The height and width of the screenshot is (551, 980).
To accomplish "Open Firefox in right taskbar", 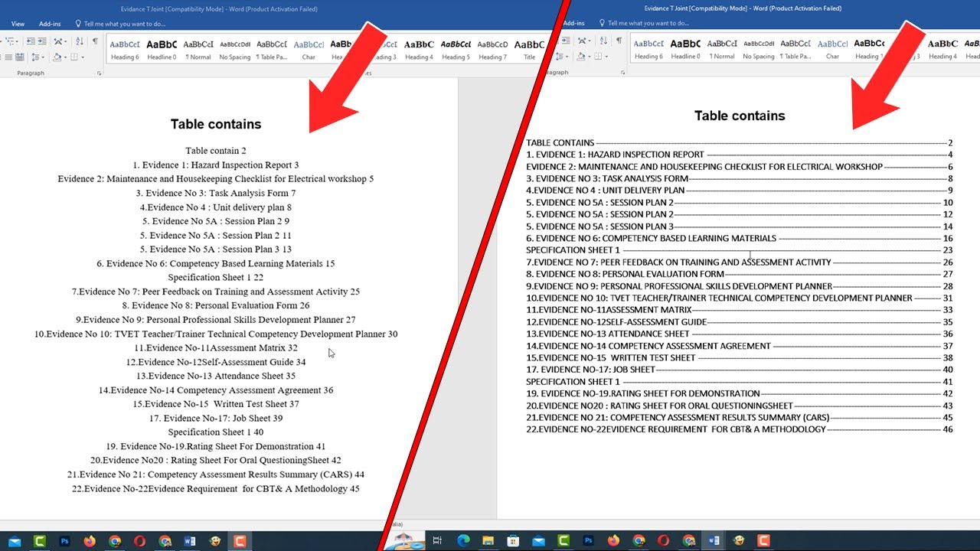I will (x=613, y=541).
